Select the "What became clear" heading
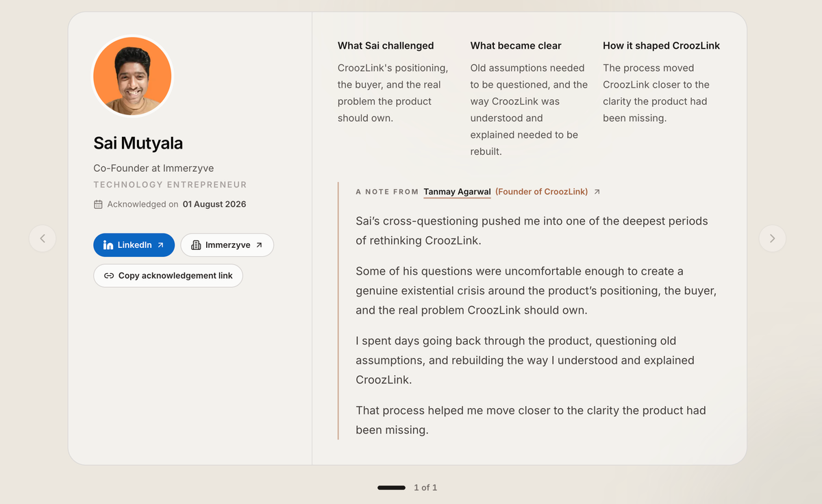This screenshot has height=504, width=822. click(516, 46)
